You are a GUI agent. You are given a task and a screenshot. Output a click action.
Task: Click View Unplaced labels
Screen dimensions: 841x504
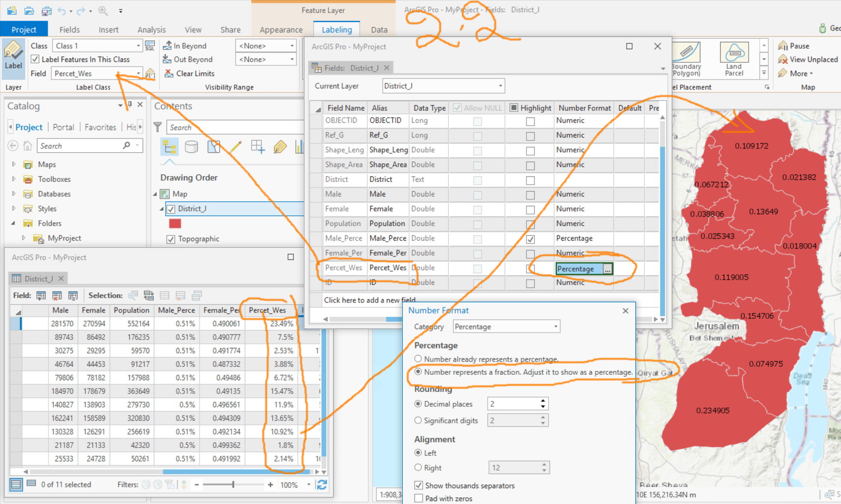808,59
